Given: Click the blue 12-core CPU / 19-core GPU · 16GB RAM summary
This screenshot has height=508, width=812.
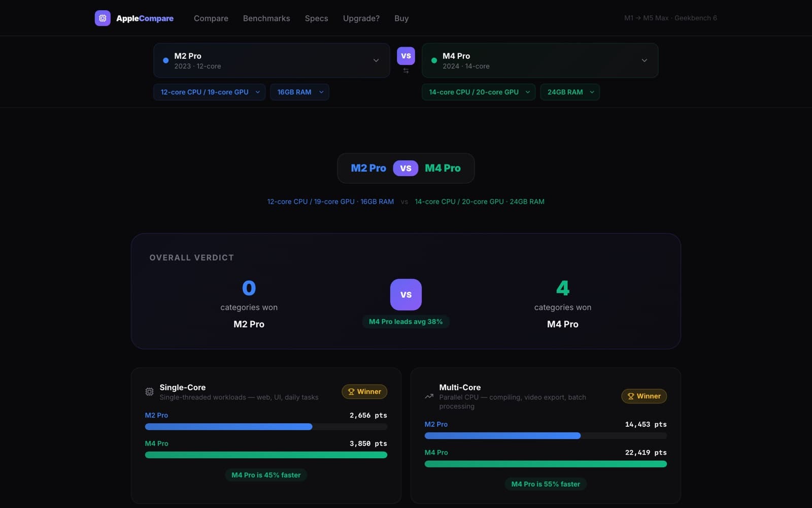Looking at the screenshot, I should point(330,202).
